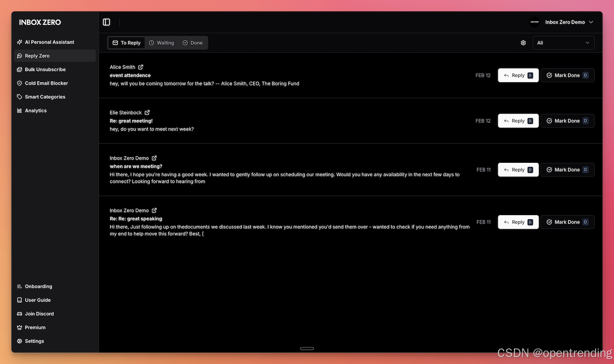
Task: Reply to Elie Steinbock's great meeting email
Action: 518,121
